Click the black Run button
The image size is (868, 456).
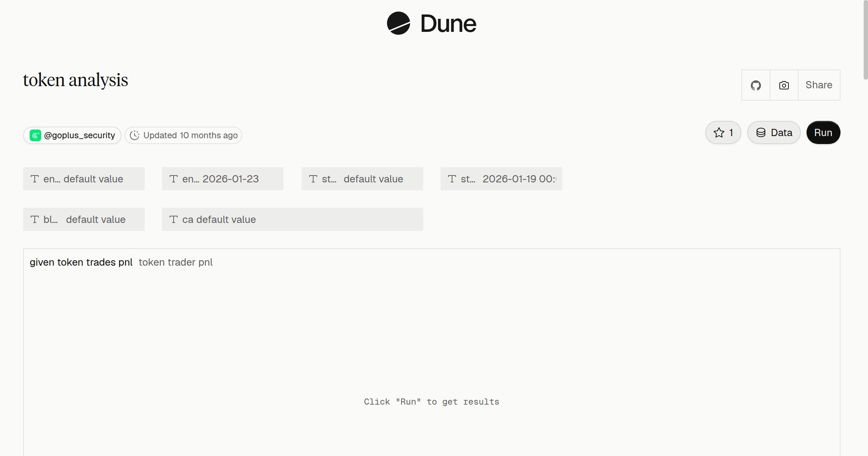click(x=823, y=132)
